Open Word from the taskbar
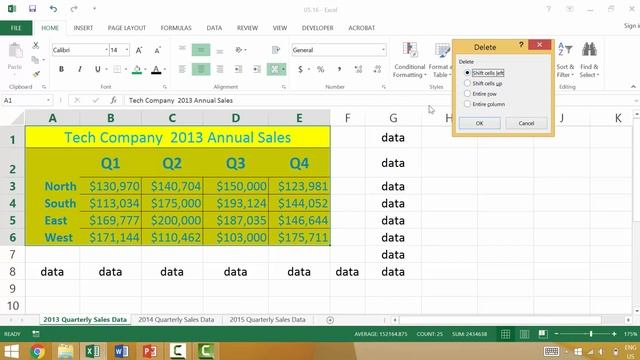The width and height of the screenshot is (640, 360). (121, 351)
